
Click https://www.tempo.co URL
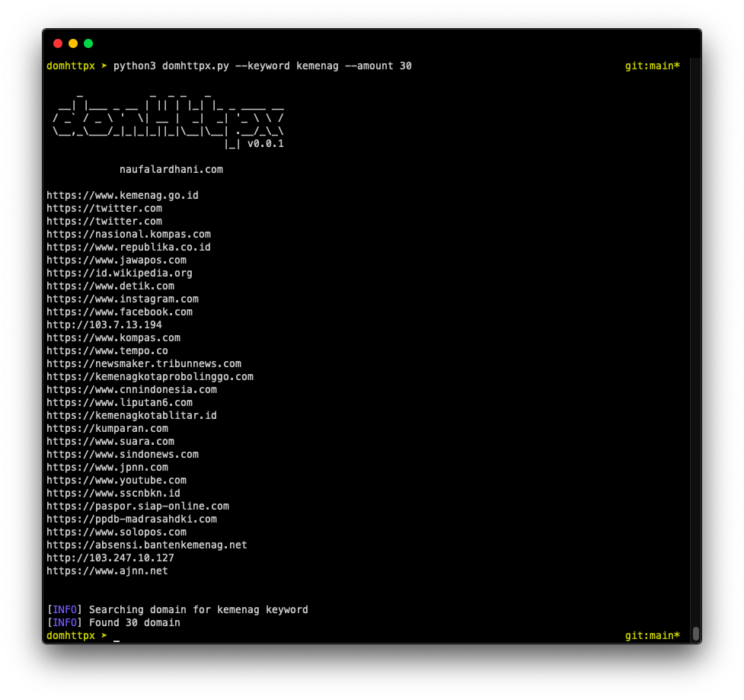[107, 350]
